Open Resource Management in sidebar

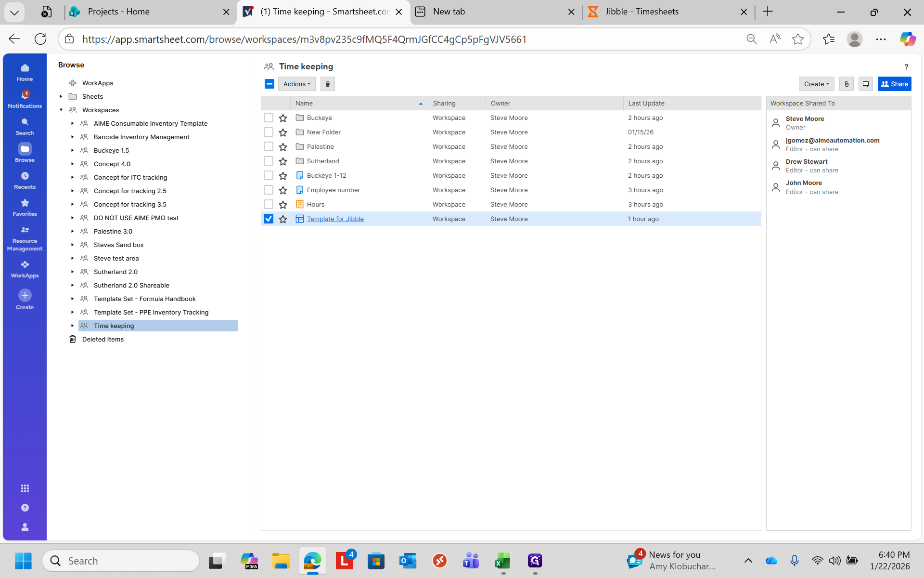point(25,238)
